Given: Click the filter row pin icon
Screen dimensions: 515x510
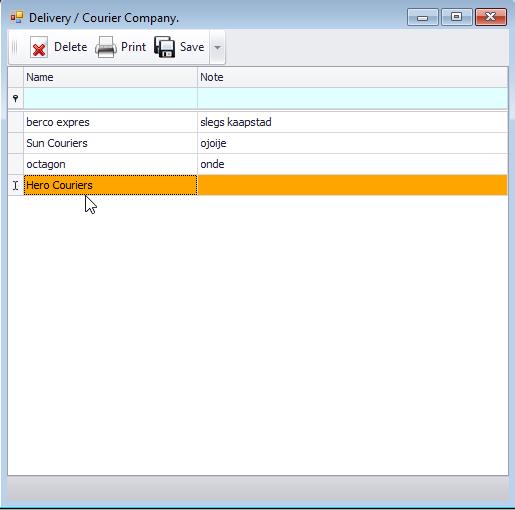Looking at the screenshot, I should coord(15,98).
